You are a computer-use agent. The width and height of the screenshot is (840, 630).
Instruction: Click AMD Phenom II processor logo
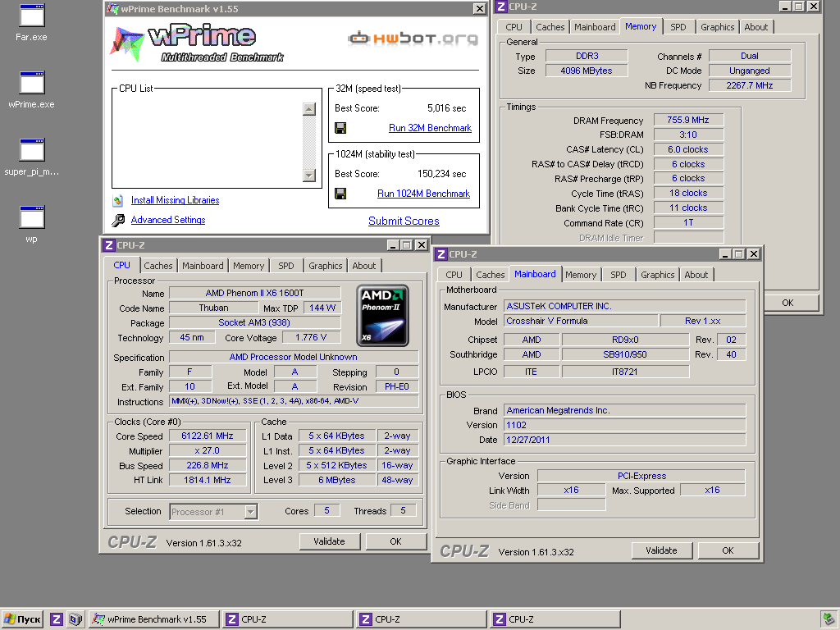pos(382,316)
